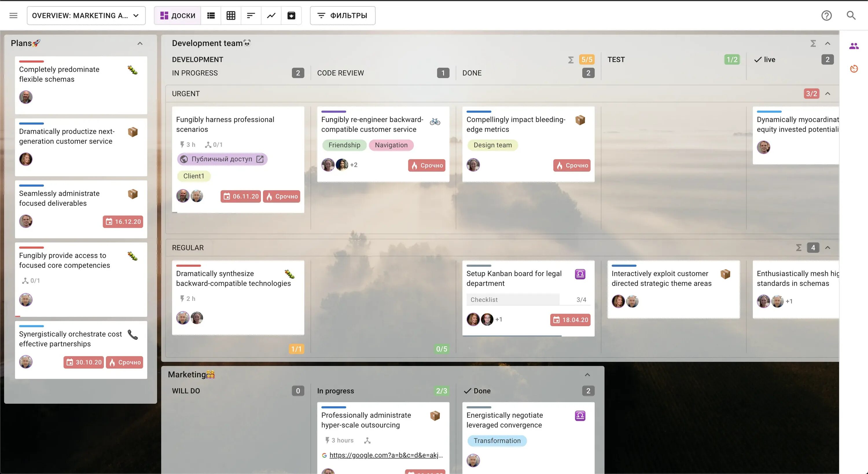
Task: Click the Публичный доступ badge
Action: point(222,159)
